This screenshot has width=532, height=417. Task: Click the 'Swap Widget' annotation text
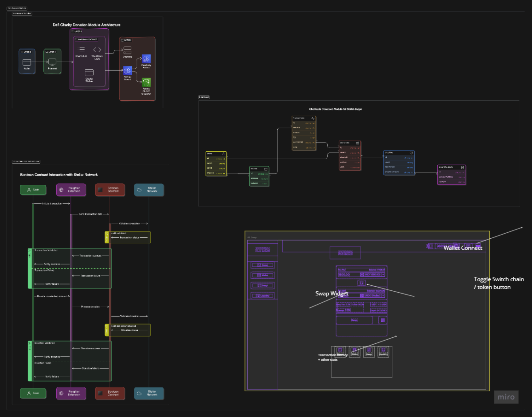pos(332,293)
